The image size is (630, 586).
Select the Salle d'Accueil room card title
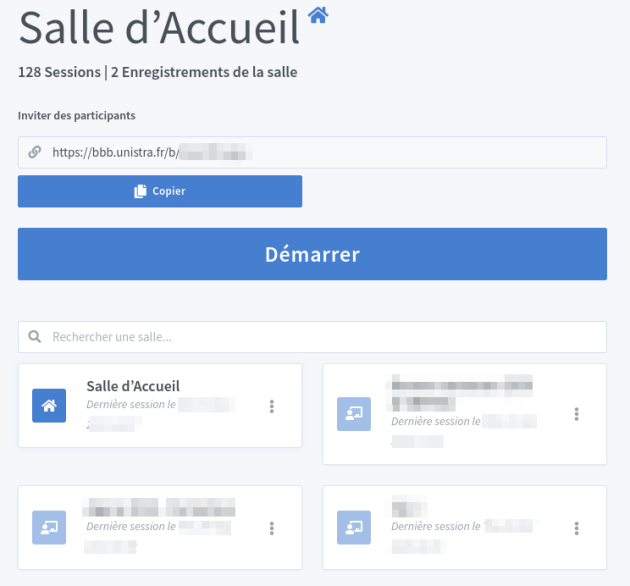tap(133, 386)
